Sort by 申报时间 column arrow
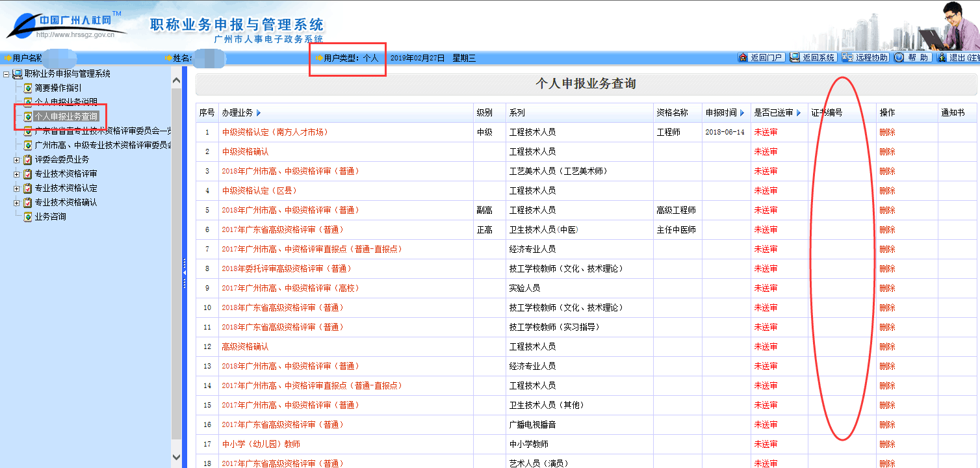The image size is (980, 468). [x=742, y=113]
